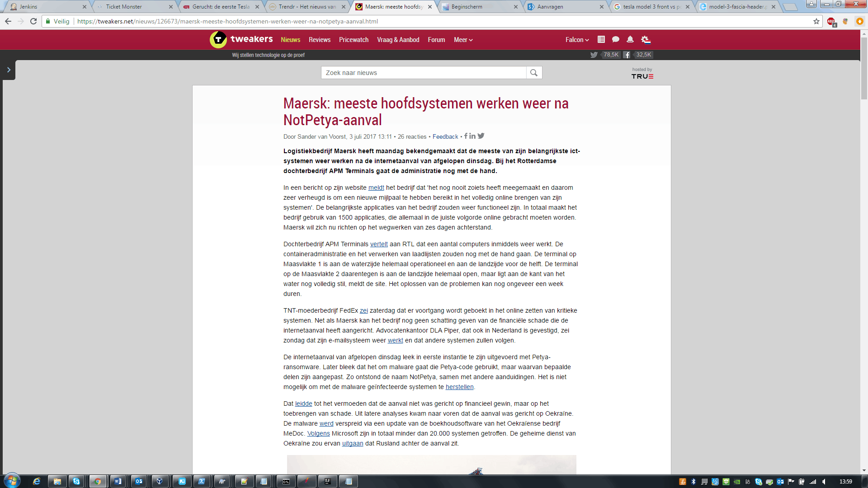868x488 pixels.
Task: Expand the Meer menu
Action: [x=463, y=40]
